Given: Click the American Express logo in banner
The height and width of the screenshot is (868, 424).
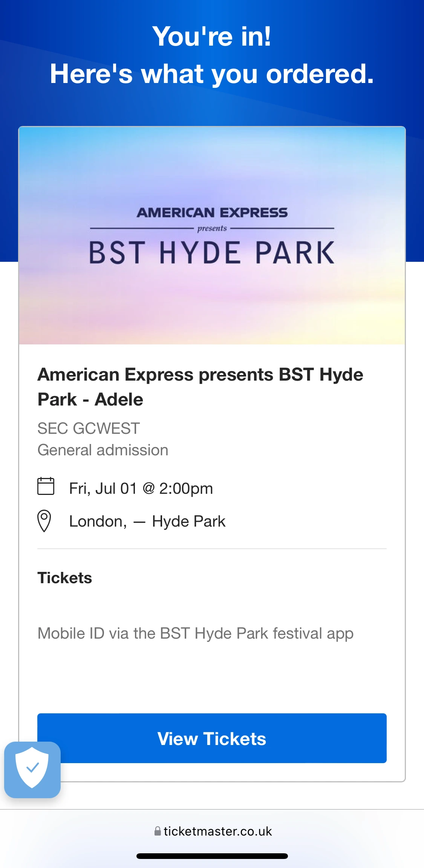Looking at the screenshot, I should (x=212, y=213).
